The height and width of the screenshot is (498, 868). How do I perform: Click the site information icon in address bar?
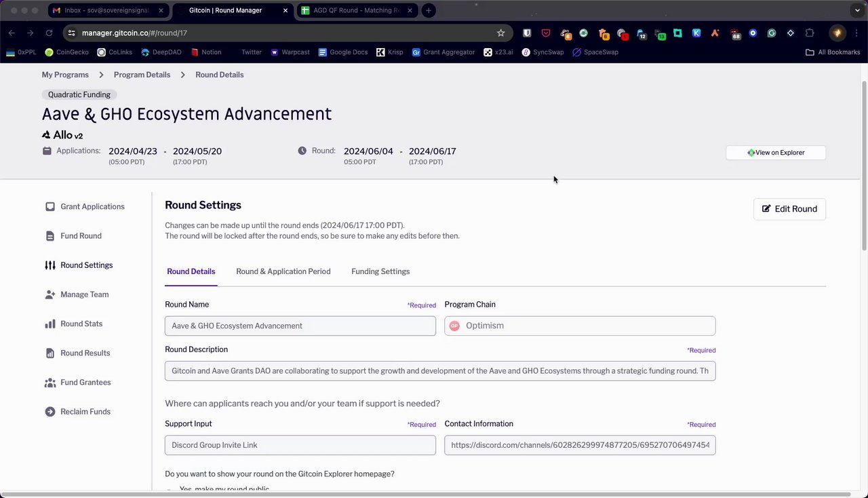(x=71, y=33)
